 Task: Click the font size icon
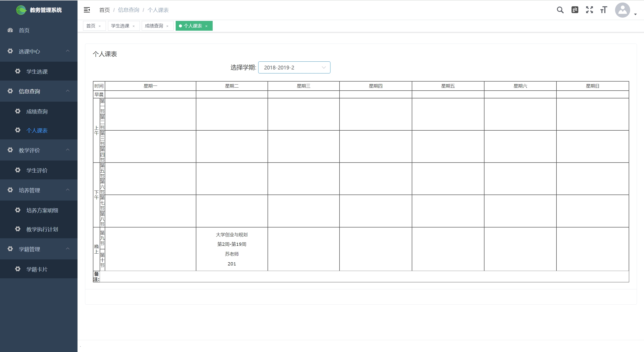pyautogui.click(x=603, y=10)
